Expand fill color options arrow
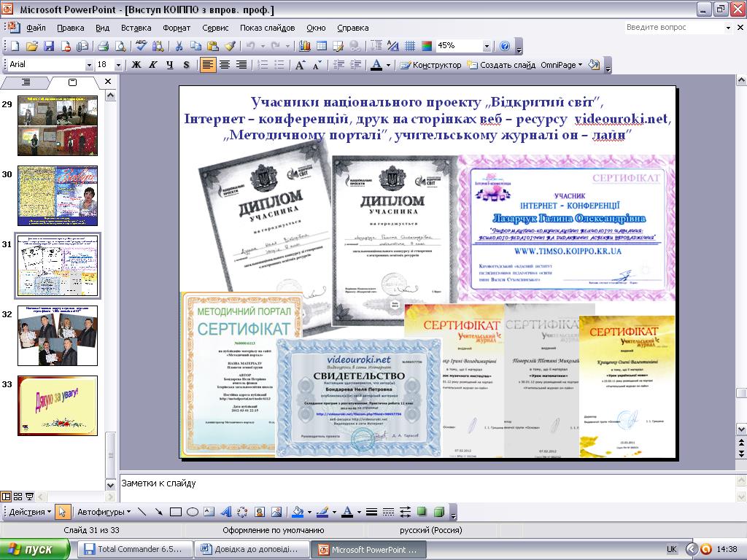The image size is (747, 560). 309,513
